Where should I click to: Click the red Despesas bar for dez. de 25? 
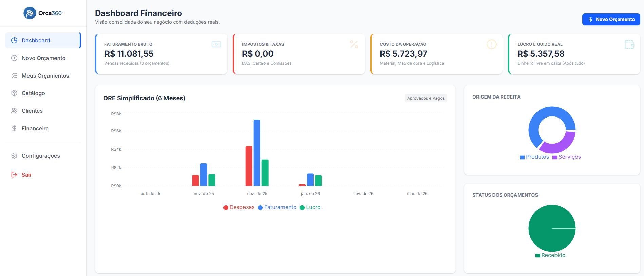tap(249, 166)
